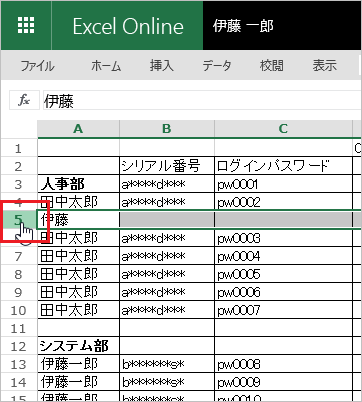Image resolution: width=362 pixels, height=402 pixels.
Task: Click the pw0004 cell
Action: [283, 256]
